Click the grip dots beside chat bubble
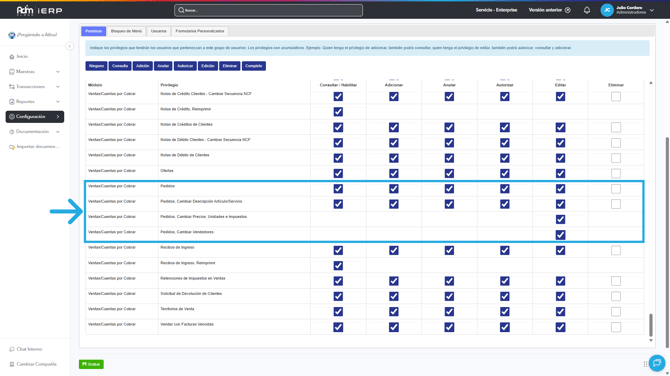Image resolution: width=670 pixels, height=376 pixels. coord(645,364)
